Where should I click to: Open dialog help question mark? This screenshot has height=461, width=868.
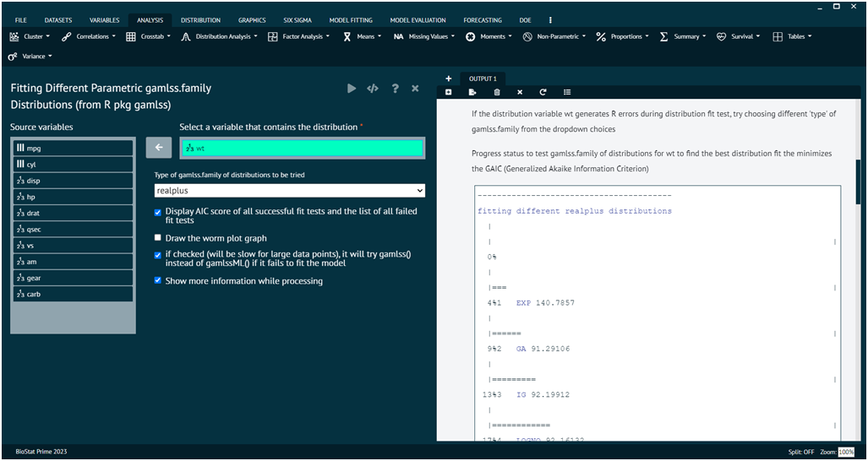[x=396, y=89]
